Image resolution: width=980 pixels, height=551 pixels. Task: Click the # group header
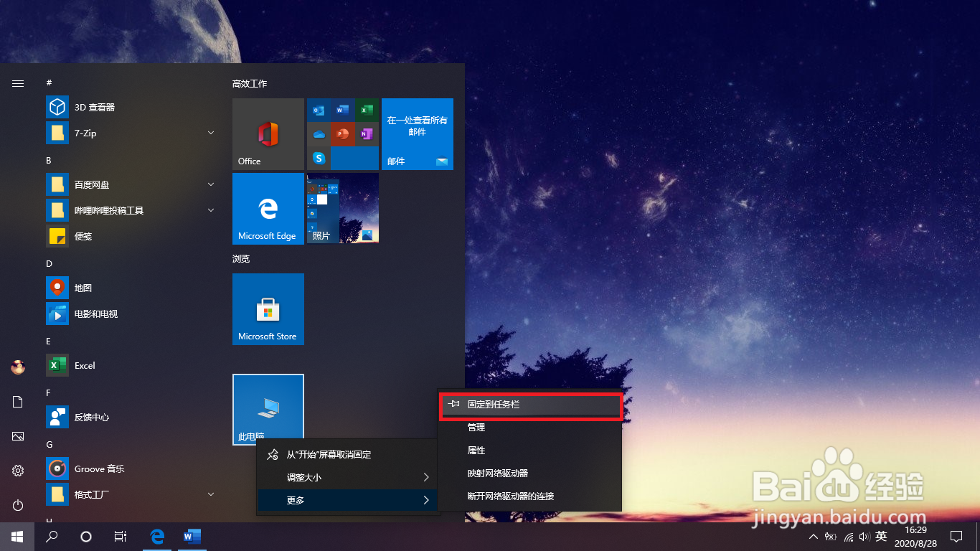(49, 83)
